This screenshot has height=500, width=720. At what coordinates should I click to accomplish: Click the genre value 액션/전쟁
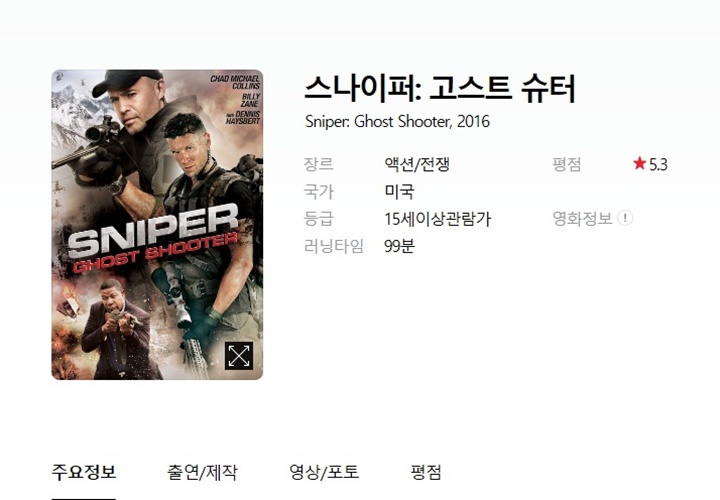click(x=417, y=164)
